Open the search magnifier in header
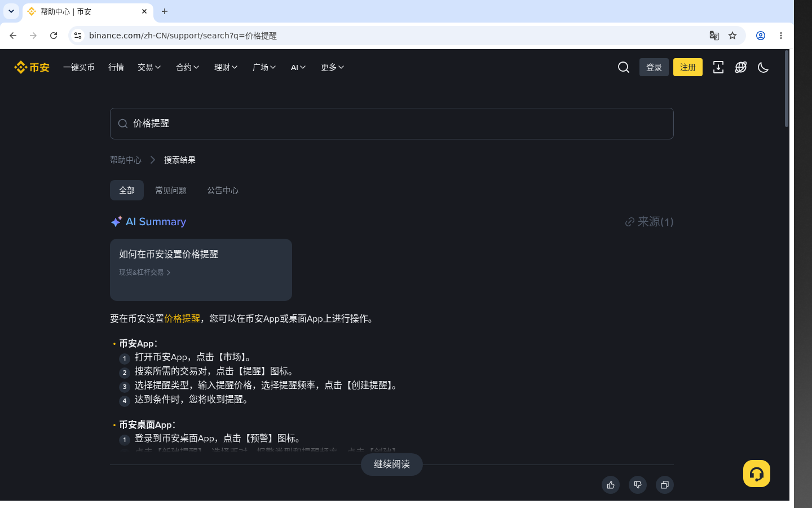Screen dimensions: 812x508 coord(624,67)
